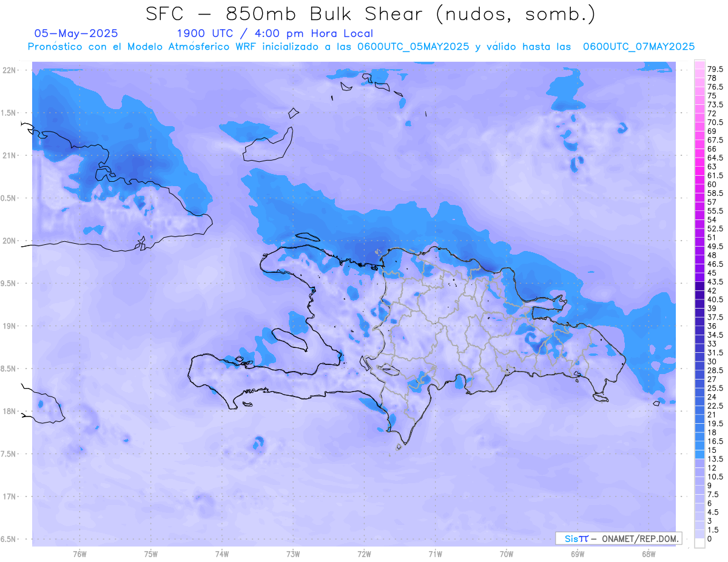Click the "30" colorbar value
This screenshot has height=562, width=728.
[712, 361]
